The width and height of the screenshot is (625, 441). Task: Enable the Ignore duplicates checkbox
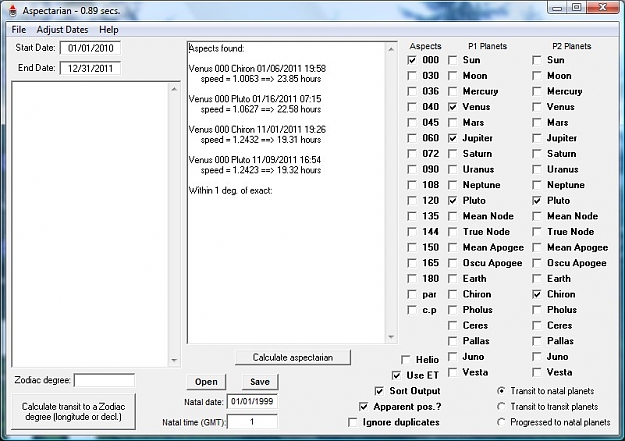(x=352, y=422)
